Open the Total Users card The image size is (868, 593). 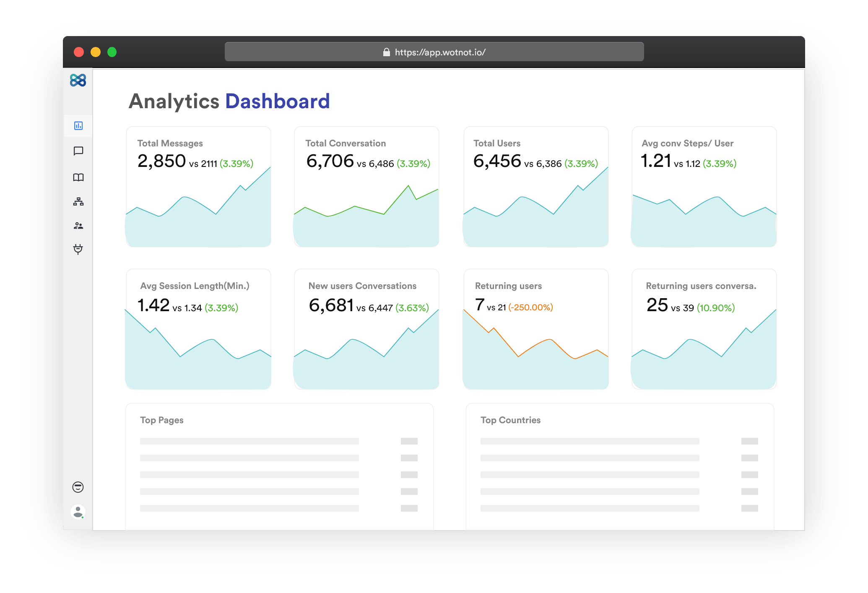pyautogui.click(x=535, y=187)
